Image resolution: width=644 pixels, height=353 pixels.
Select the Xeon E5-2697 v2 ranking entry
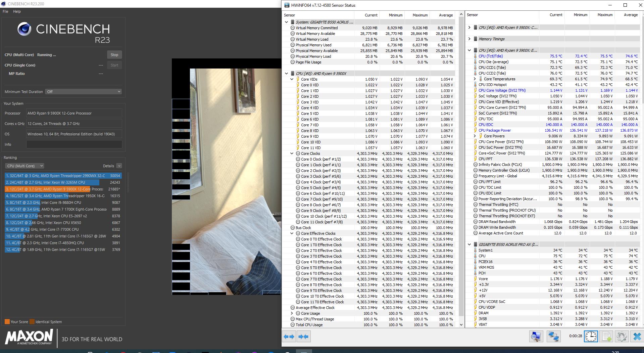(x=63, y=216)
